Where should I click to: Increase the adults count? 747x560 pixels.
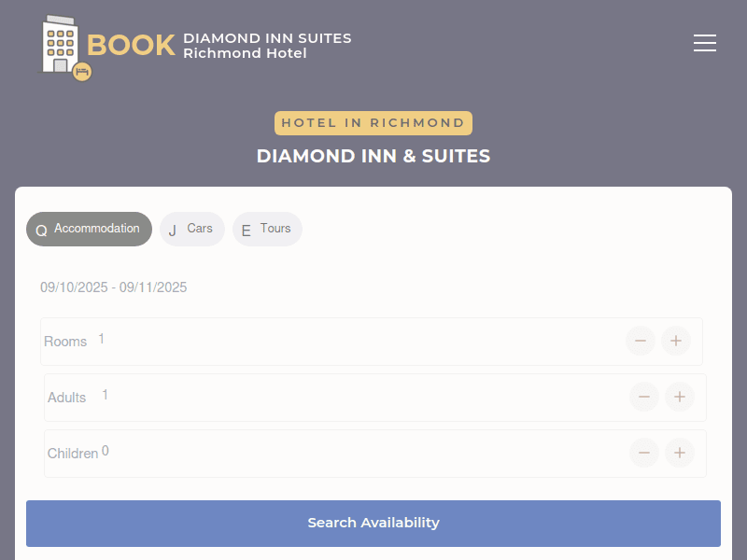(680, 397)
